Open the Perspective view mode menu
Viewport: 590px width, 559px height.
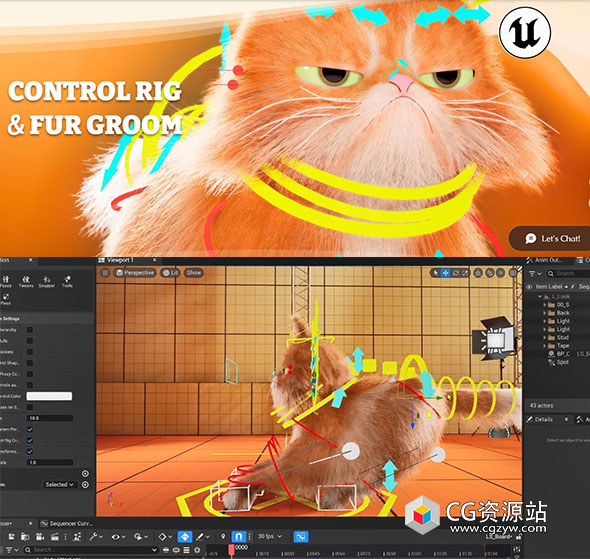click(x=135, y=273)
